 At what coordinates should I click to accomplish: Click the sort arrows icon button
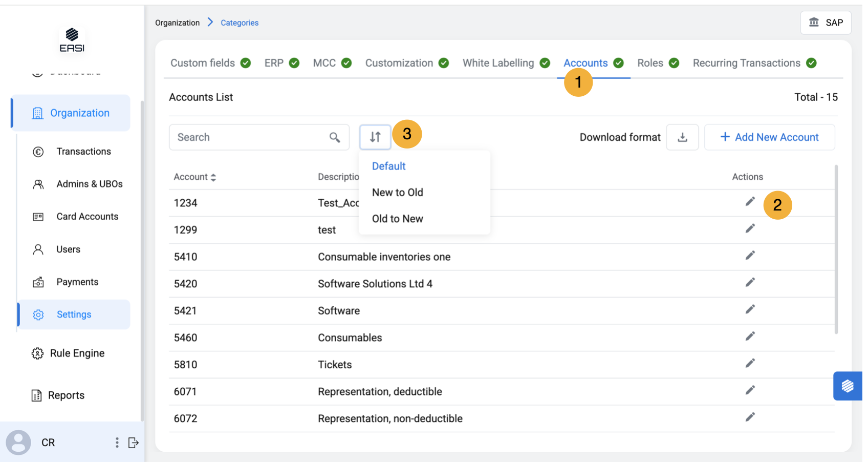(375, 137)
